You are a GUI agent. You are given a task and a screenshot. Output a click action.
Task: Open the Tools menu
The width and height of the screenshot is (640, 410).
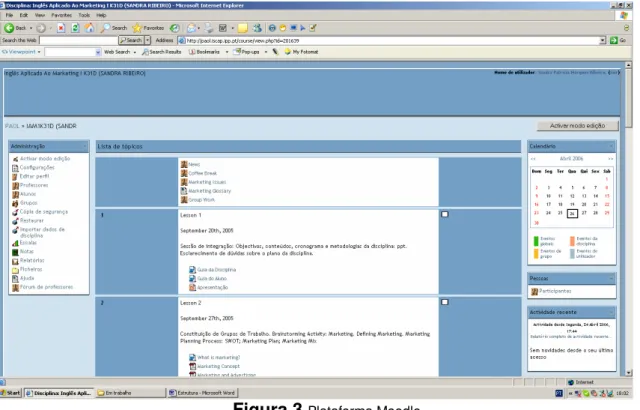coord(84,15)
